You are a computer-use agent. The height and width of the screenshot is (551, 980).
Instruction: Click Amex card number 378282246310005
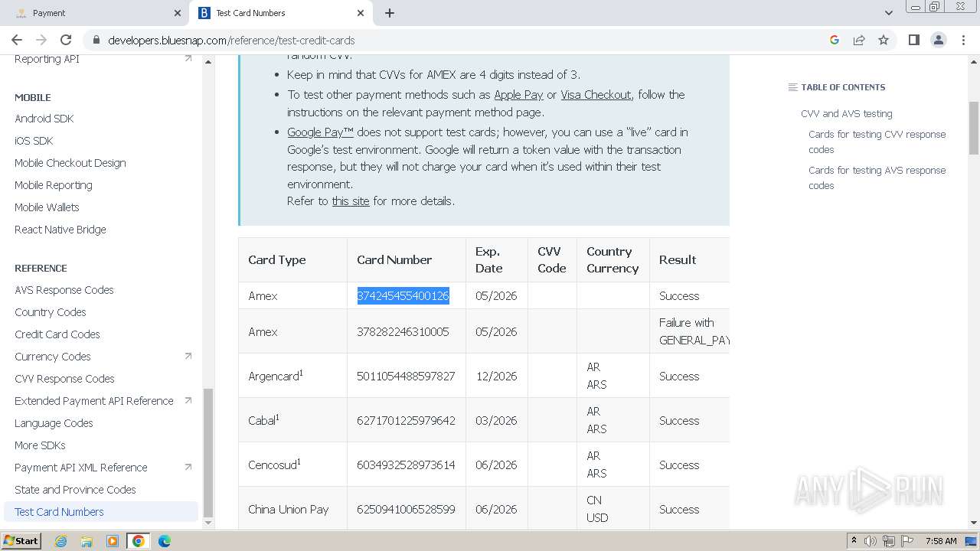[x=403, y=332]
